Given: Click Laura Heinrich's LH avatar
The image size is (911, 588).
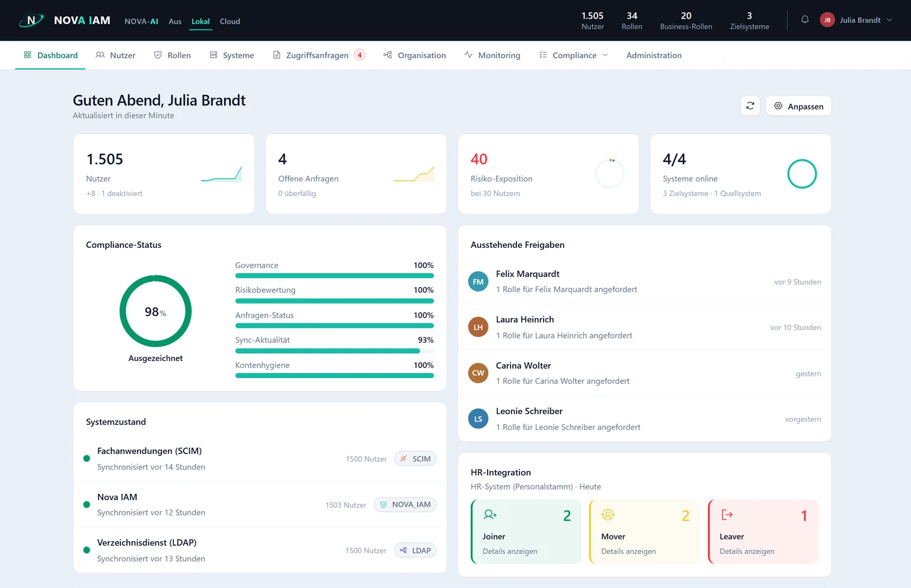Looking at the screenshot, I should point(478,327).
